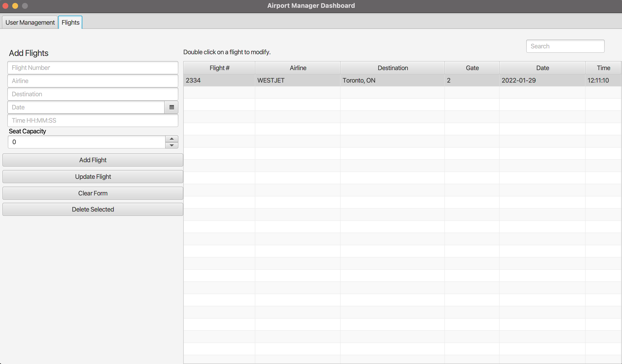Click the seat capacity increment arrow
Image resolution: width=622 pixels, height=364 pixels.
point(172,139)
